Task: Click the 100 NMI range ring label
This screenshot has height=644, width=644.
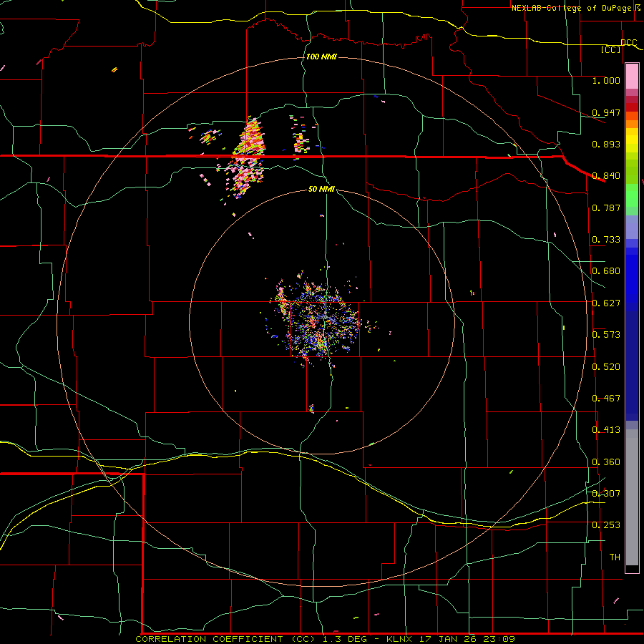Action: (321, 57)
